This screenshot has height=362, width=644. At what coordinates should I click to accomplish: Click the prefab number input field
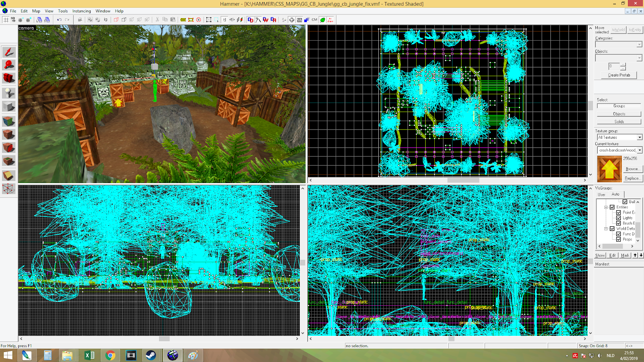tap(614, 66)
